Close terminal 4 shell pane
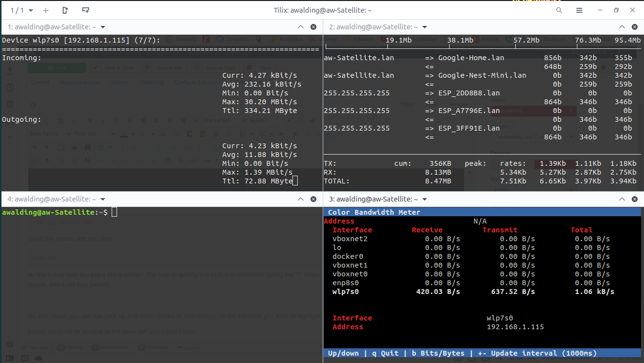The image size is (644, 363). (x=313, y=200)
